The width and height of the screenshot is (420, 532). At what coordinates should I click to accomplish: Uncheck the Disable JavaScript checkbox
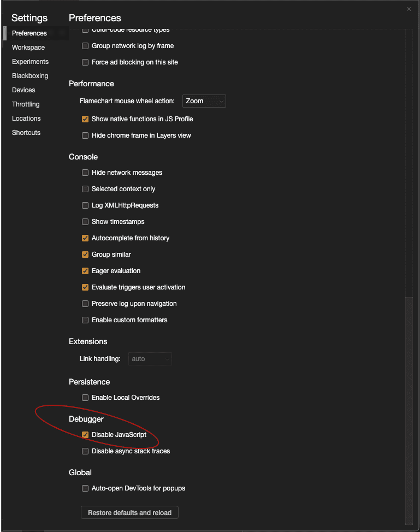[x=85, y=435]
